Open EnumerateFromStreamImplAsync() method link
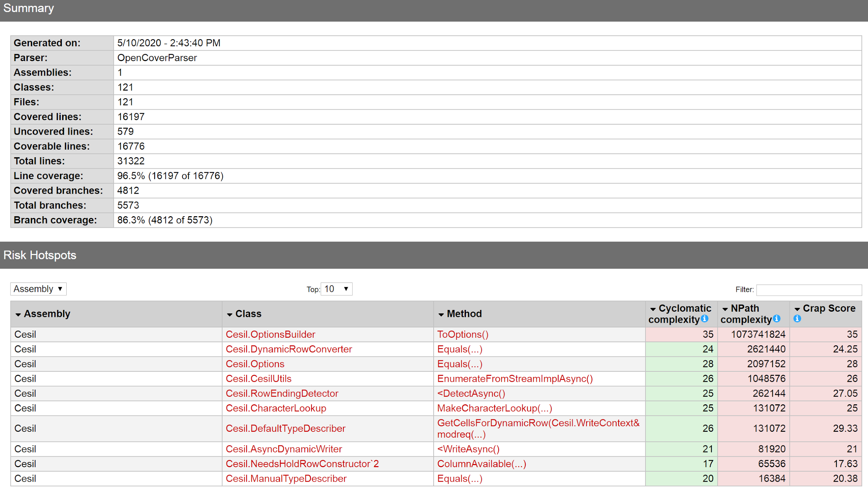Screen dimensions: 868x497 515,379
